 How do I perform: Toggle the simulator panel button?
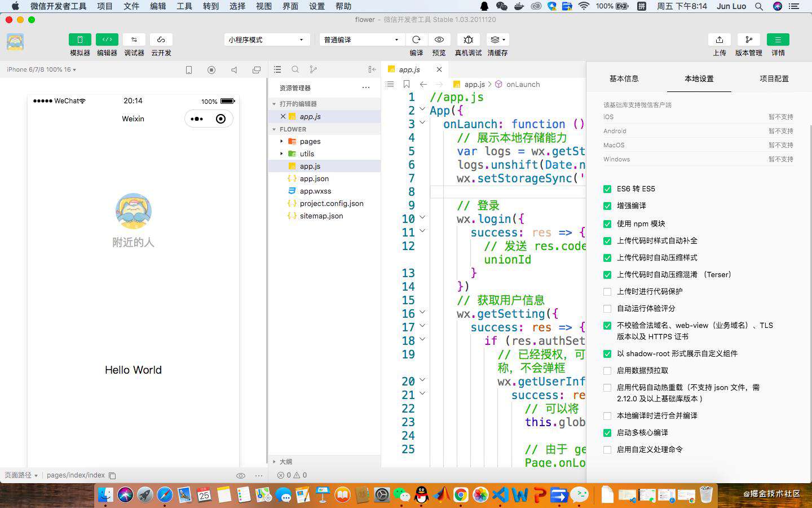click(80, 40)
